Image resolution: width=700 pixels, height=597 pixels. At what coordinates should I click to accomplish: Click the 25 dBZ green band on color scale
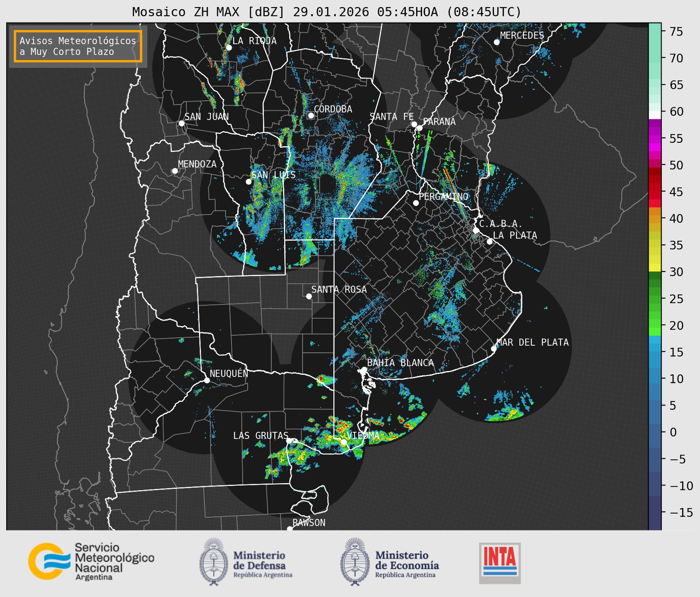[x=655, y=299]
